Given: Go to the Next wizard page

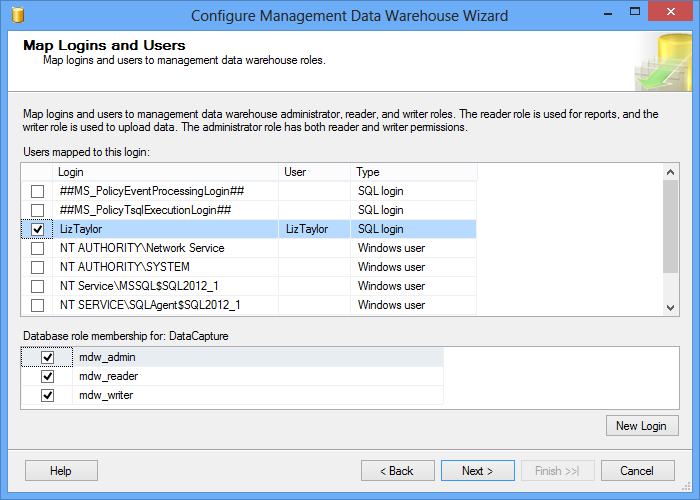Looking at the screenshot, I should [x=478, y=471].
